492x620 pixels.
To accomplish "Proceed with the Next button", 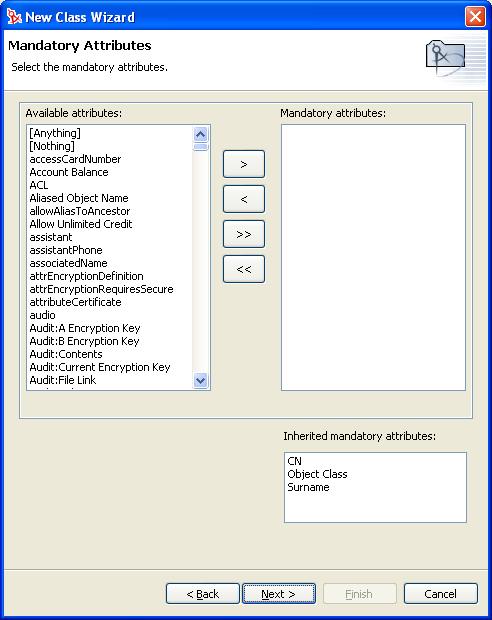I will pyautogui.click(x=279, y=594).
